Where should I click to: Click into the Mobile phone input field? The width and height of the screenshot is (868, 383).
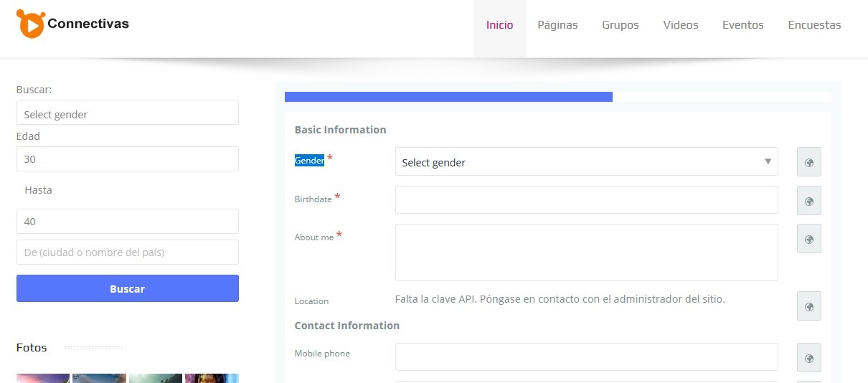586,356
